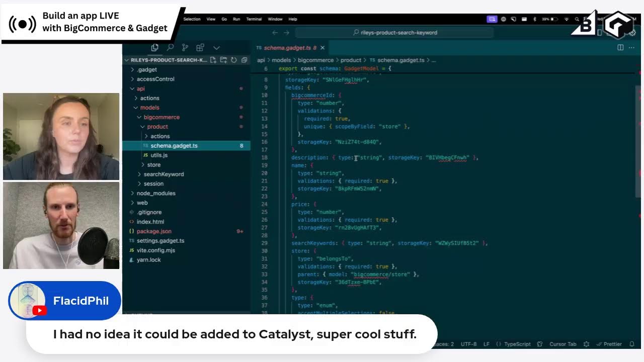644x362 pixels.
Task: Select schema.gadget.ts in the file tree
Action: tap(186, 146)
